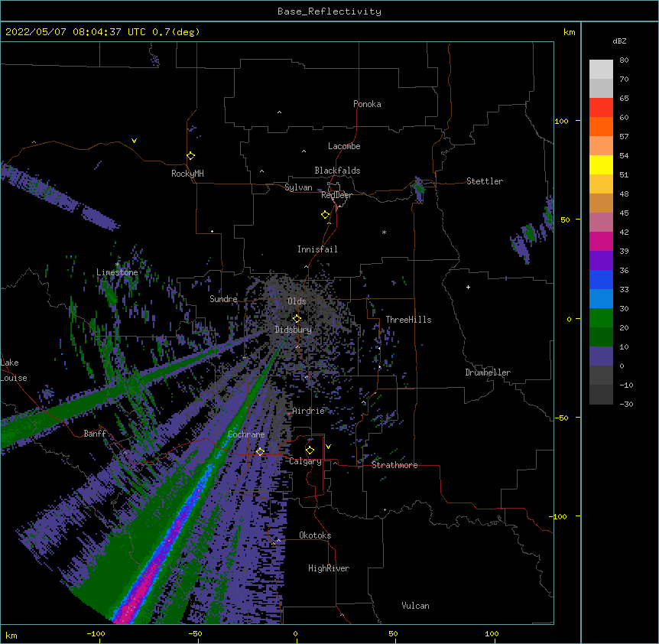Click the ThreeHills label
The width and height of the screenshot is (659, 644).
(408, 320)
